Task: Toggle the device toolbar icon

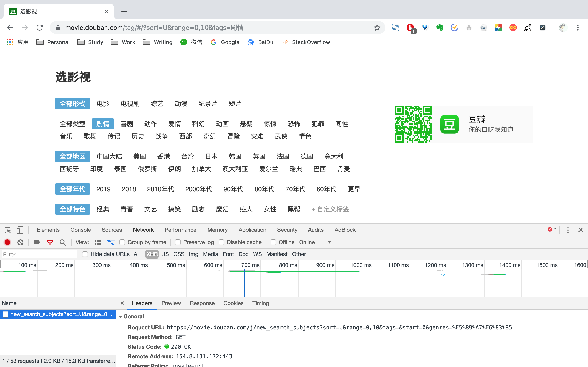Action: 20,230
